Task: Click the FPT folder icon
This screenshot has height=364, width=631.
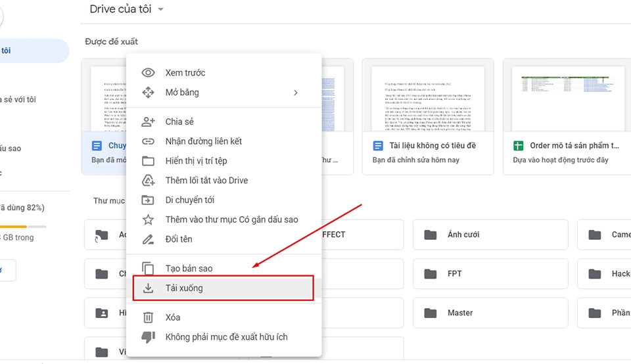Action: (x=430, y=274)
